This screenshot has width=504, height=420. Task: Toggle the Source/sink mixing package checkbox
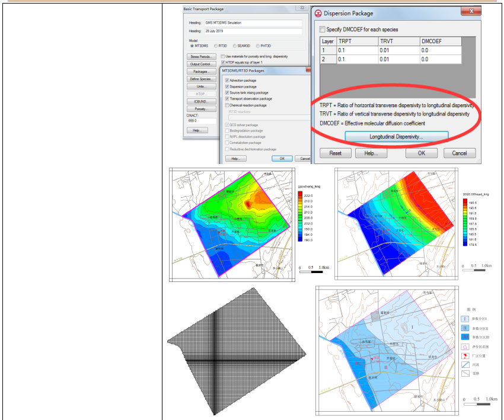click(x=227, y=92)
